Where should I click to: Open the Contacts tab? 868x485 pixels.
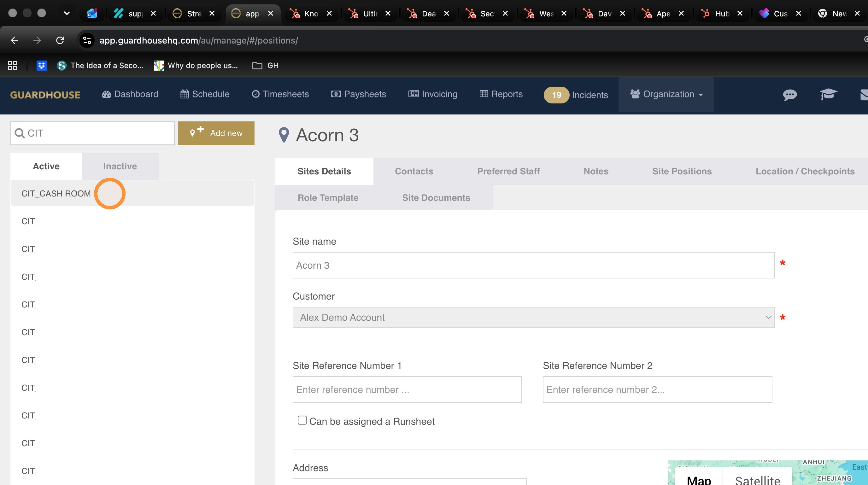tap(414, 171)
